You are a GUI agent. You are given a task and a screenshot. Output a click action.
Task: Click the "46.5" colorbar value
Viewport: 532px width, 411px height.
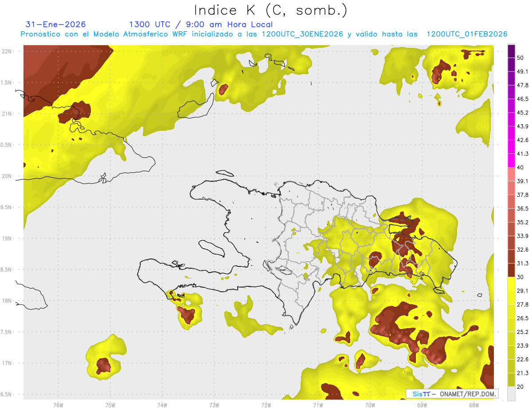(x=523, y=99)
